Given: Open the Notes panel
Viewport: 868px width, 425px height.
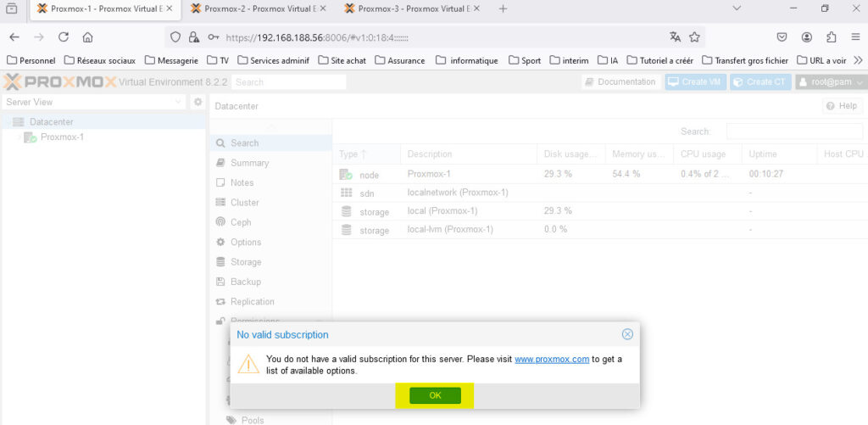Looking at the screenshot, I should point(270,183).
